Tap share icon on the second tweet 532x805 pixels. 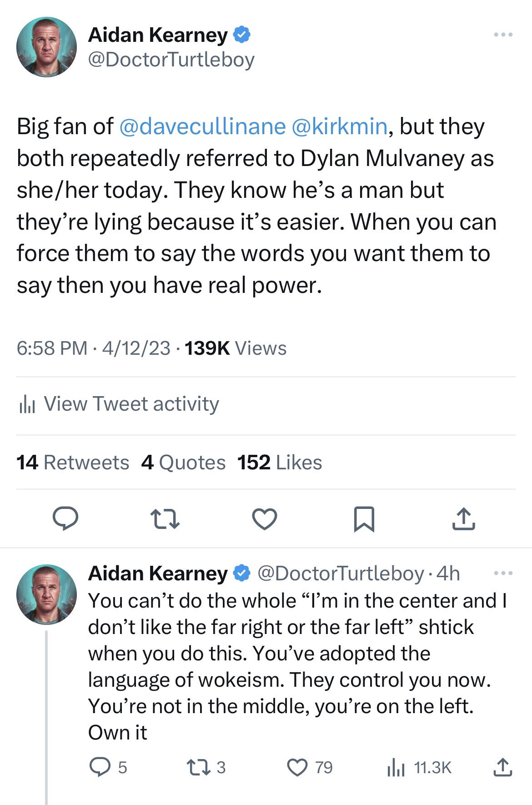click(503, 767)
